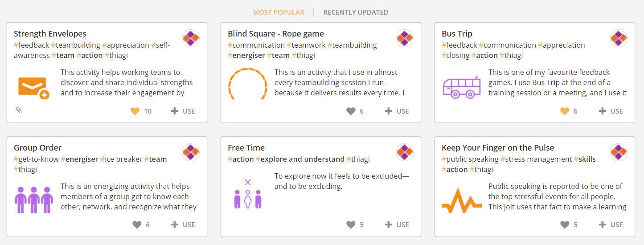Select the Most Popular tab

(279, 12)
